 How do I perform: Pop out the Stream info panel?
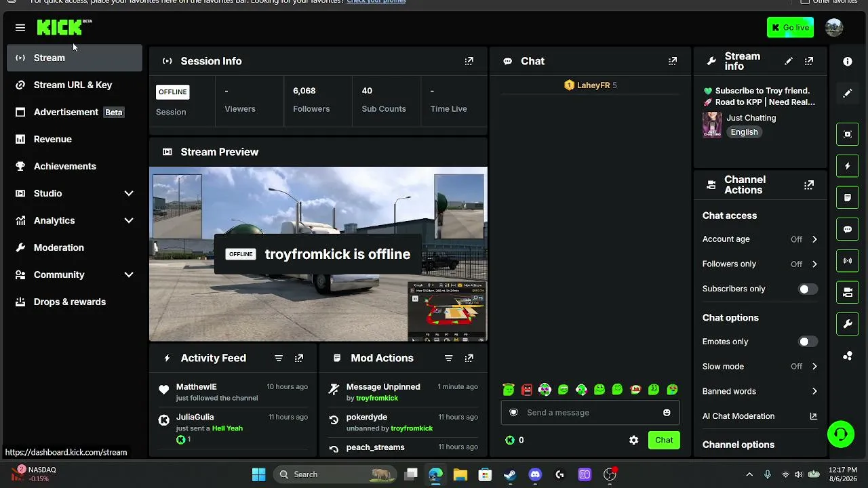point(809,61)
